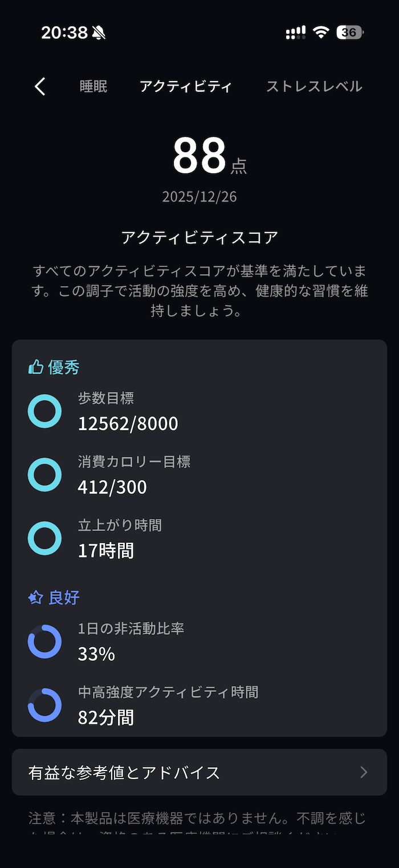Tap the 歩数目標 progress ring

(44, 411)
